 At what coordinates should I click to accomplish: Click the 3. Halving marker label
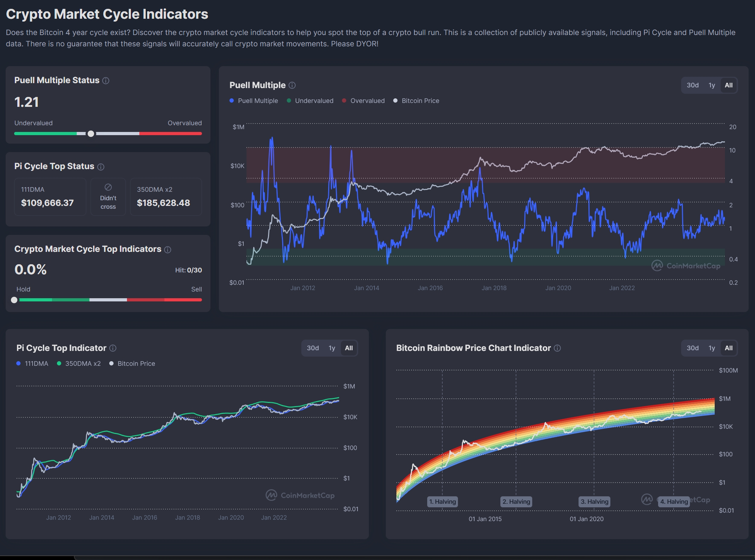(x=594, y=502)
